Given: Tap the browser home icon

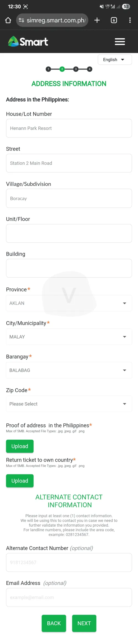Looking at the screenshot, I should [8, 20].
